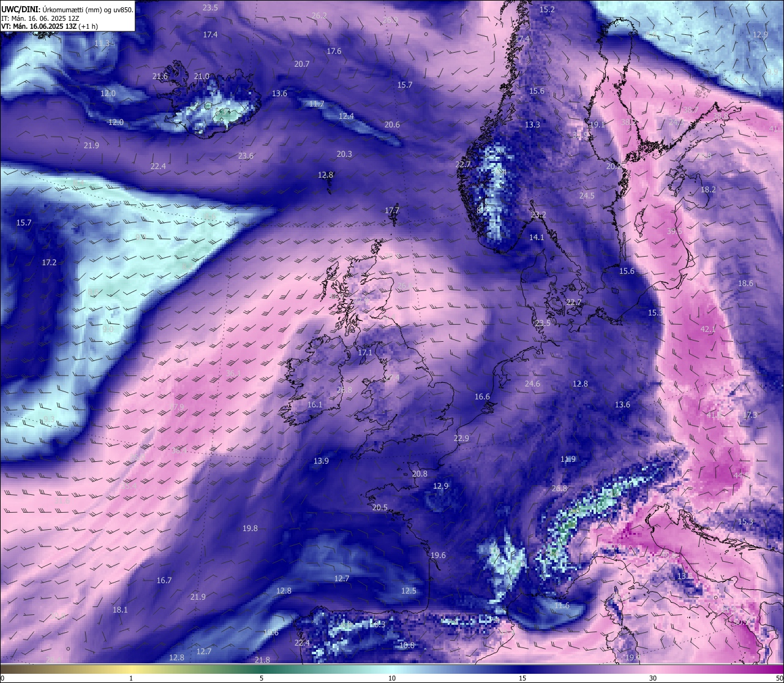Click the VT: Mán. 16.06.2025 13Z line
Screen dimensions: 784x683
pos(50,26)
